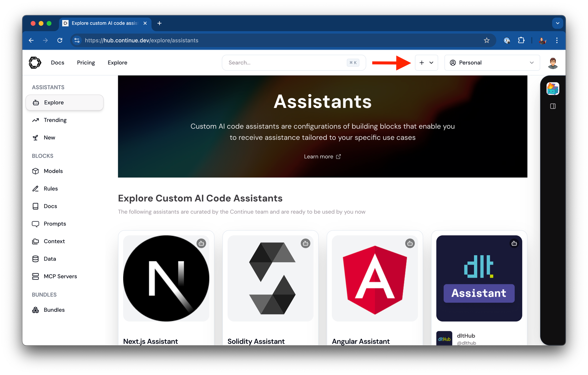Select the Context blocks icon
This screenshot has height=375, width=588.
[x=36, y=241]
